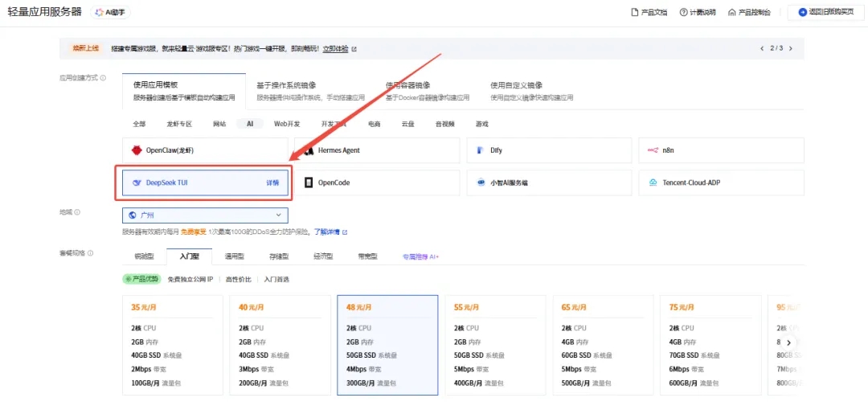Select the 入门型 package tab
The image size is (868, 406).
pyautogui.click(x=189, y=257)
